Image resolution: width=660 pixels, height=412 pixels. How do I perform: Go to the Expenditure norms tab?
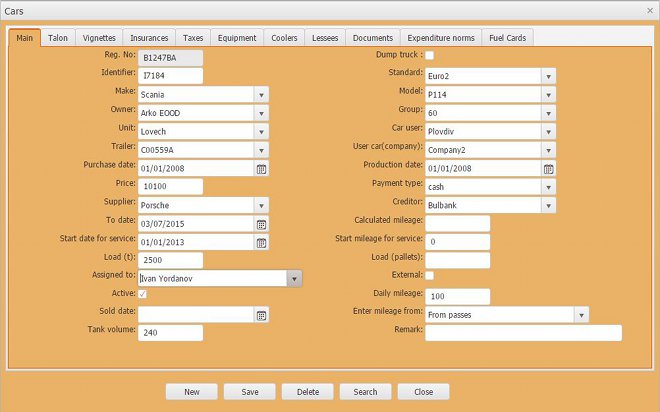point(440,38)
